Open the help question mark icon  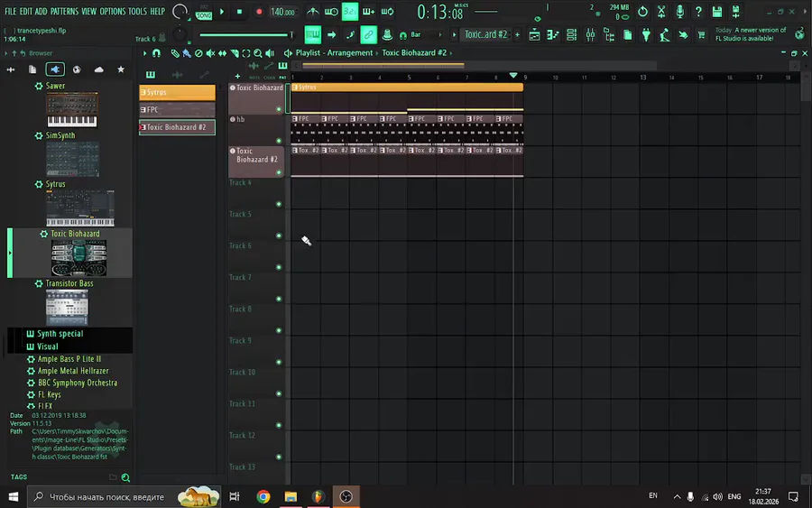698,12
